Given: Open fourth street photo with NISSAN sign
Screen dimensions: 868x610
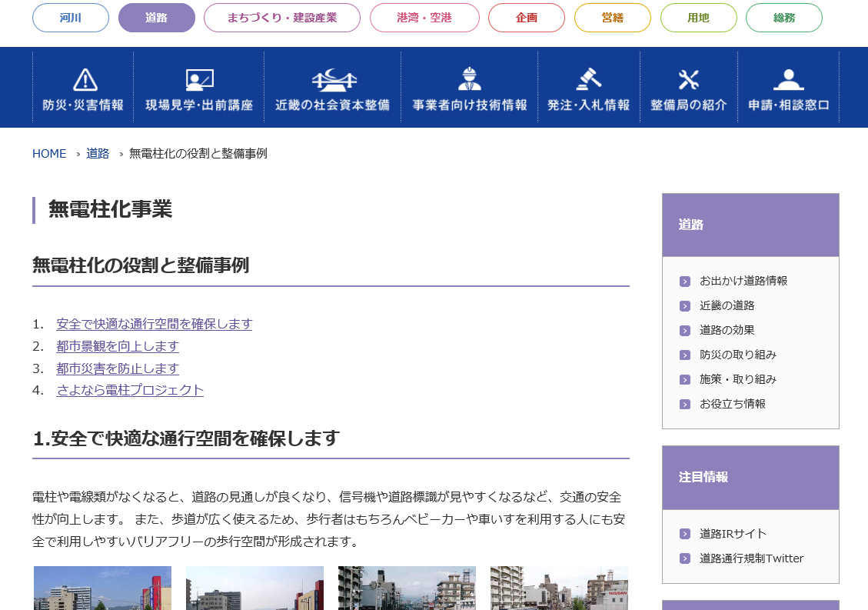Looking at the screenshot, I should click(559, 588).
